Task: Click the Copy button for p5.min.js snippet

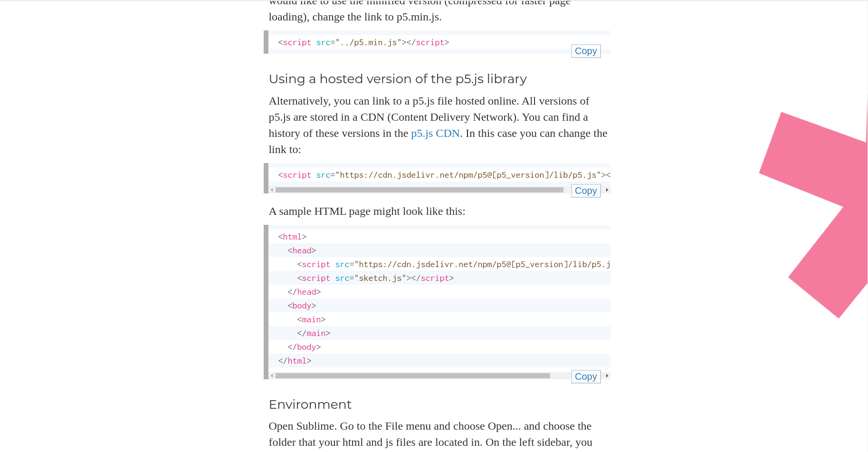Action: (585, 51)
